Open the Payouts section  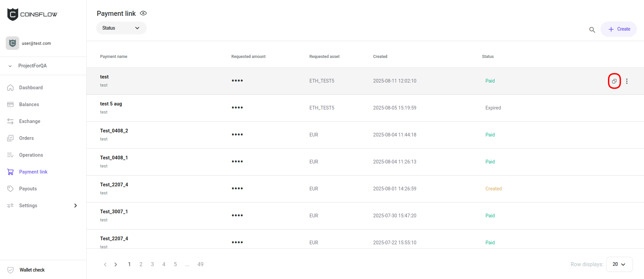point(28,189)
